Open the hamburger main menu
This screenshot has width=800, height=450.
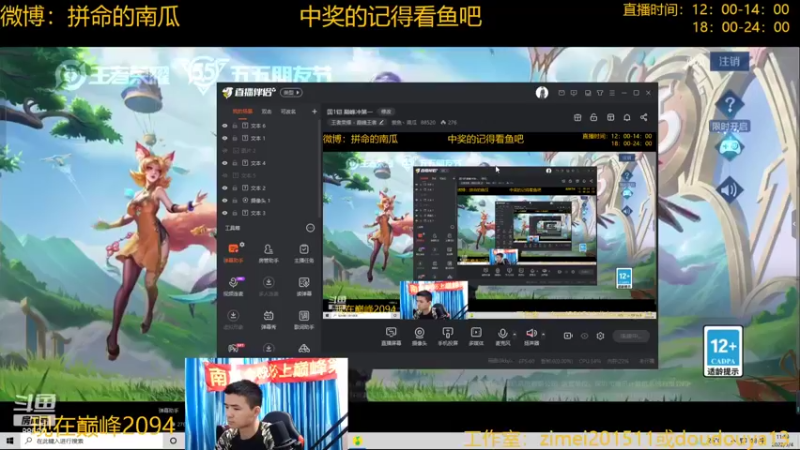pyautogui.click(x=612, y=93)
